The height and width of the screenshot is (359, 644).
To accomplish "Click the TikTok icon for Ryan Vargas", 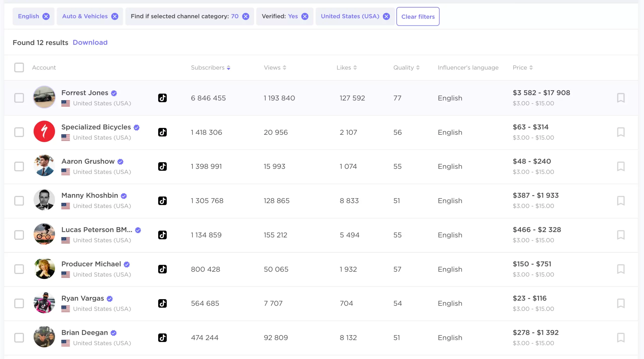I will tap(163, 303).
